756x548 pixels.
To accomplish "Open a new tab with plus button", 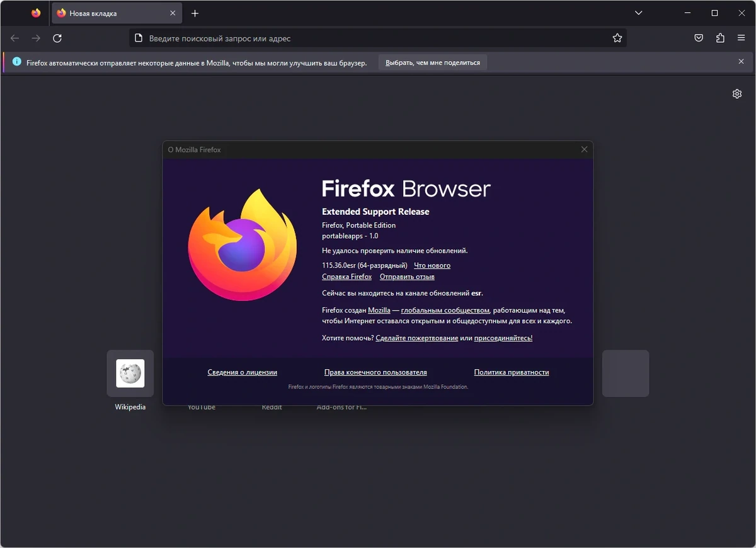I will click(x=195, y=13).
